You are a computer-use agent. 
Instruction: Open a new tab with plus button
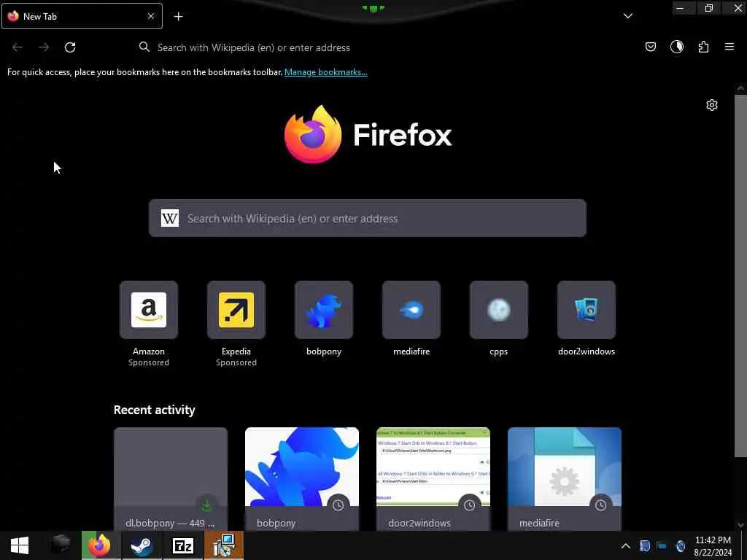[x=178, y=16]
